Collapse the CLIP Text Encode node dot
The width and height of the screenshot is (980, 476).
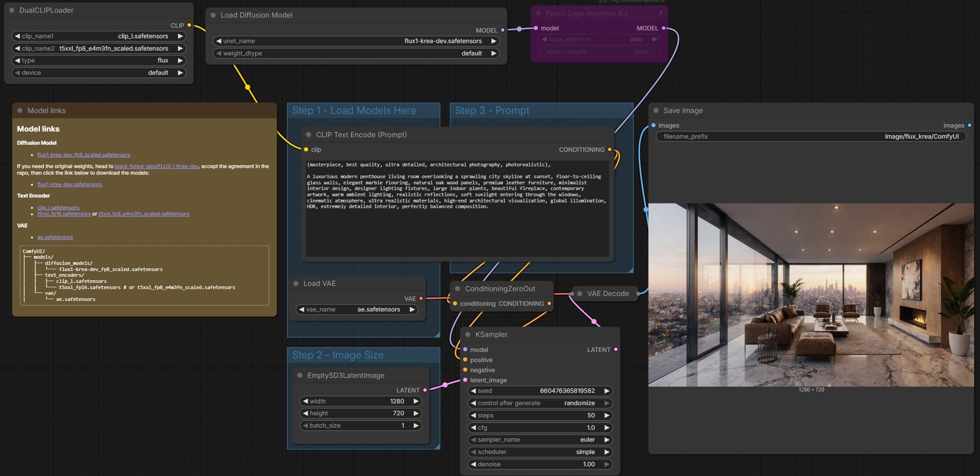[x=309, y=135]
